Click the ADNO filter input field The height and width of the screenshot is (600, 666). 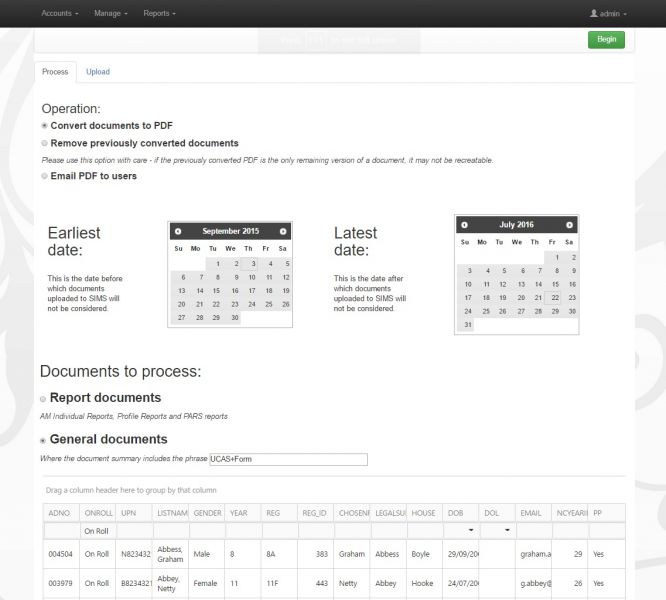pos(62,531)
